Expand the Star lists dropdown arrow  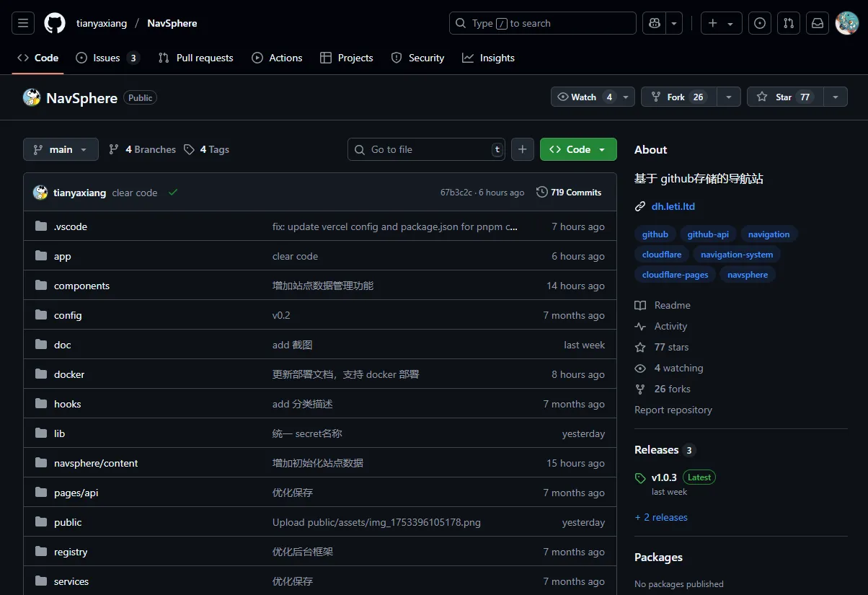[x=835, y=97]
